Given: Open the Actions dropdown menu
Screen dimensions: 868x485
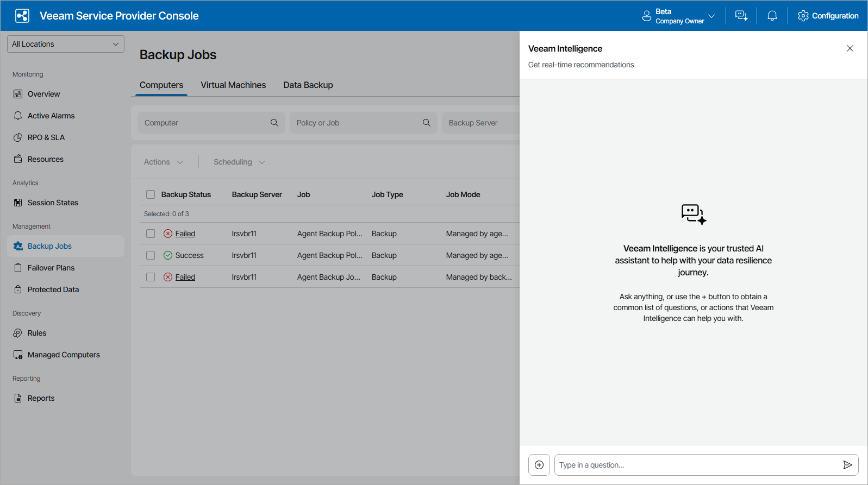Looking at the screenshot, I should click(x=164, y=162).
